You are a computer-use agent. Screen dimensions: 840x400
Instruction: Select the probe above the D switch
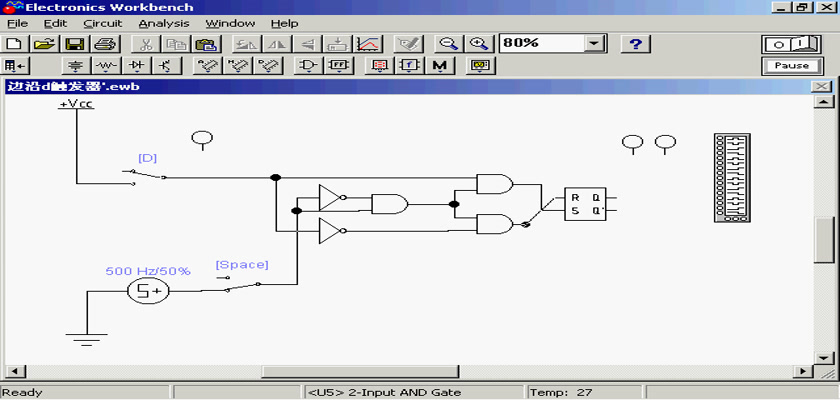point(202,140)
